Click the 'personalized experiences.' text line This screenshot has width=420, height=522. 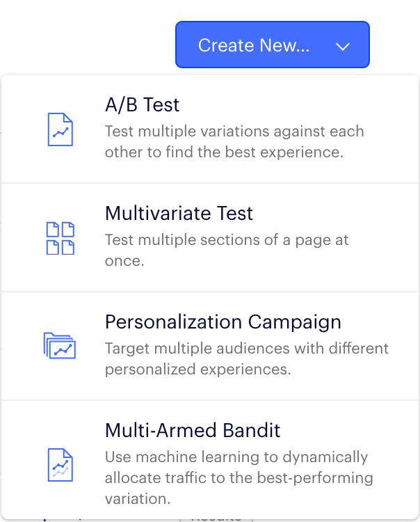coord(197,369)
